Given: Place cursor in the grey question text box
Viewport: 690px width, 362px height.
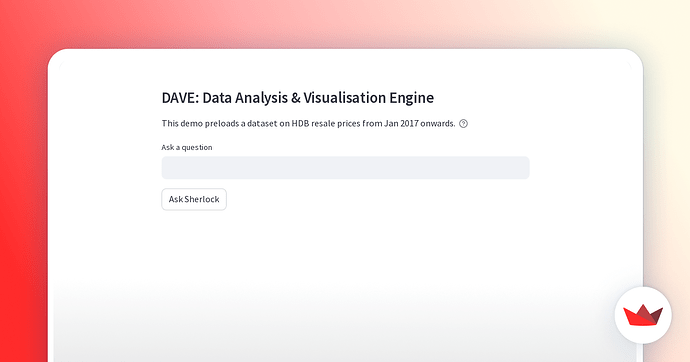Looking at the screenshot, I should (345, 168).
